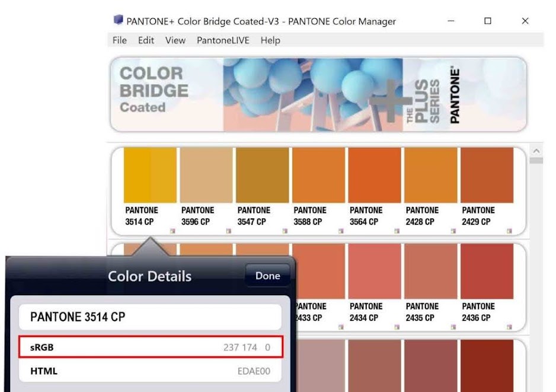Screen dimensions: 556x392
Task: Click the info icon under 2436 CP
Action: pyautogui.click(x=510, y=327)
